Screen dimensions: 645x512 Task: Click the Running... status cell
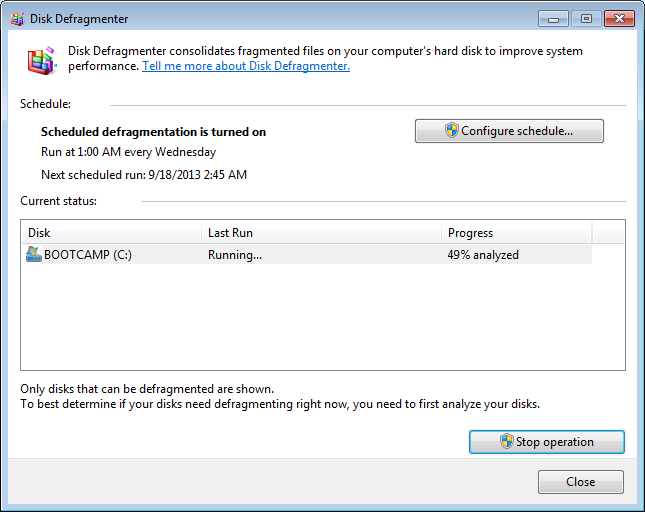click(x=235, y=255)
